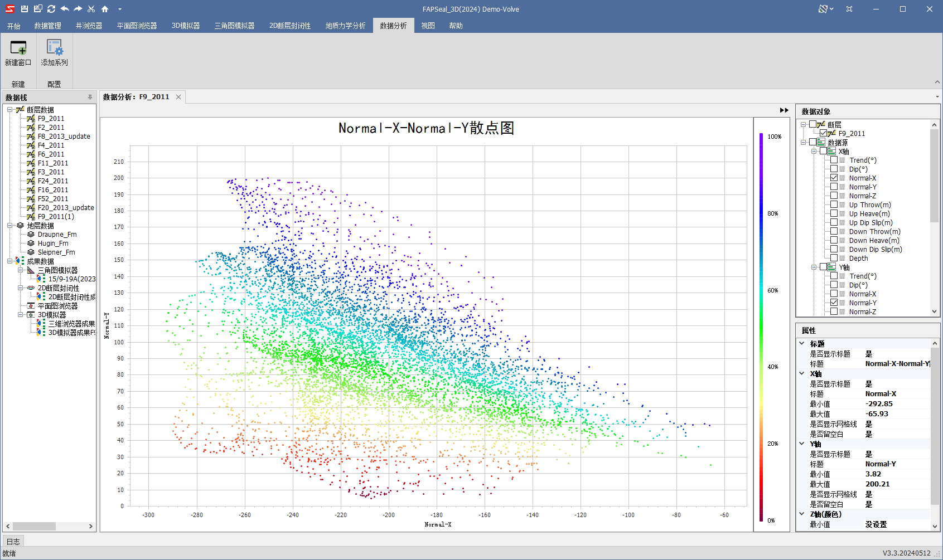Click the fullscreen focus icon in title bar
The height and width of the screenshot is (560, 943).
click(x=849, y=9)
